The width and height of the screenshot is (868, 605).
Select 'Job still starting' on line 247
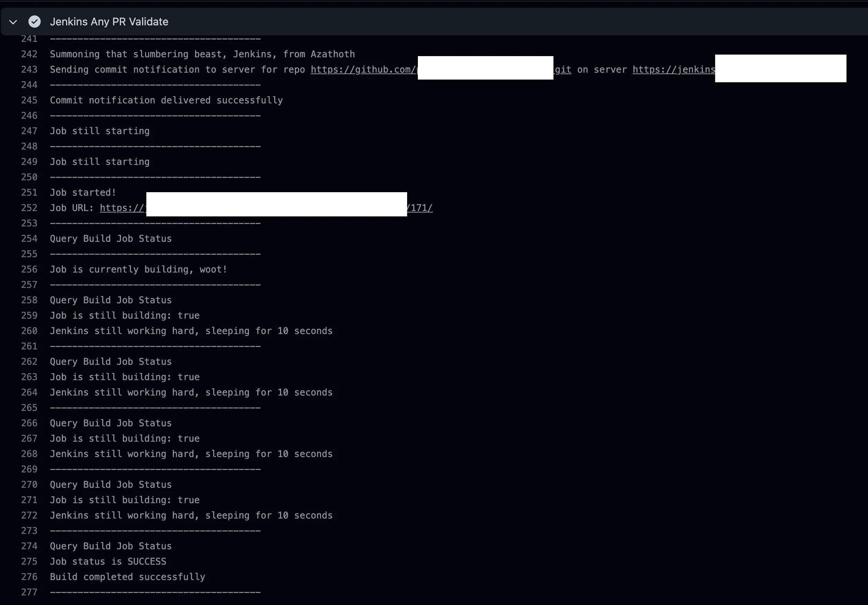[100, 131]
